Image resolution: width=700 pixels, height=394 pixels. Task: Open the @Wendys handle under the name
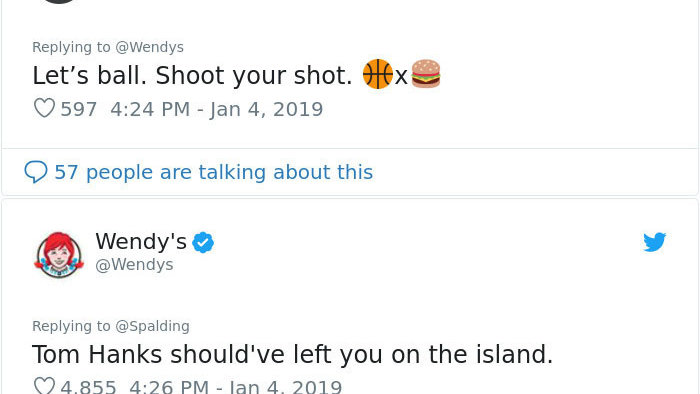(134, 265)
